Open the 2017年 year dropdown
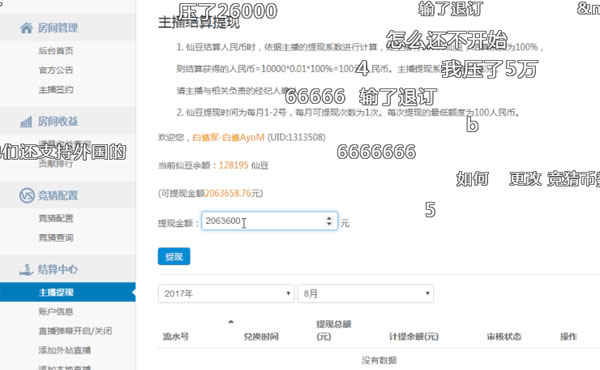Viewport: 600px width, 370px height. pyautogui.click(x=226, y=293)
